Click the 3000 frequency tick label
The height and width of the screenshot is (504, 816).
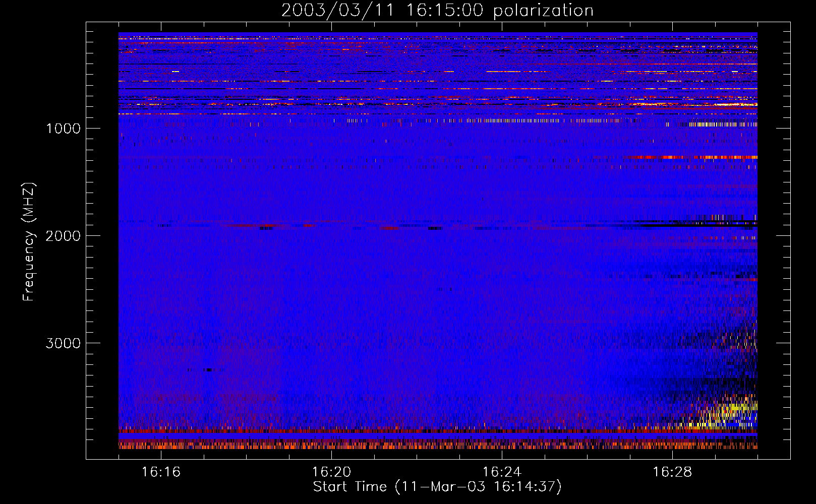click(x=63, y=343)
